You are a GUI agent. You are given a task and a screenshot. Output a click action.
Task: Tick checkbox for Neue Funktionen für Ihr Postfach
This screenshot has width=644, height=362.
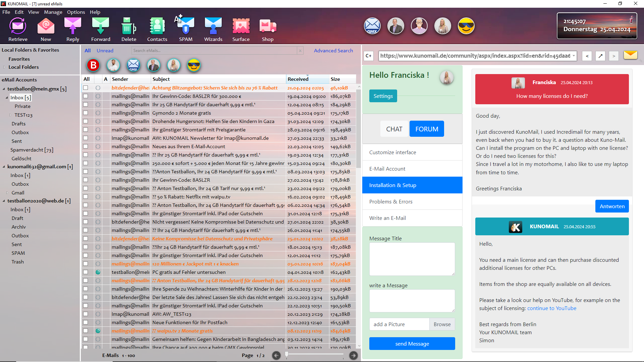86,322
